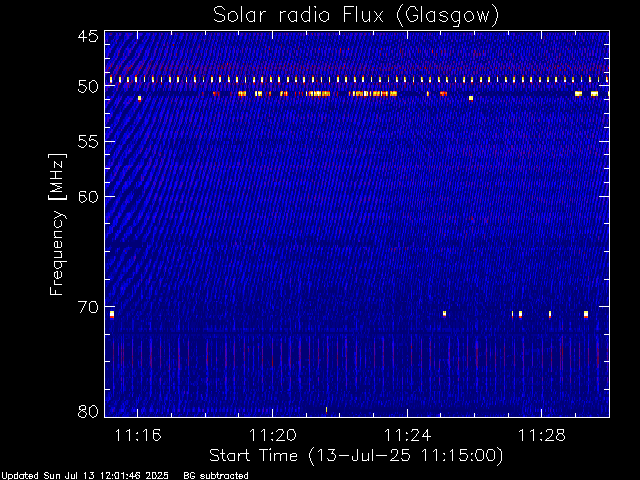Click the 50 frequency tick label
The image size is (640, 480).
click(88, 87)
